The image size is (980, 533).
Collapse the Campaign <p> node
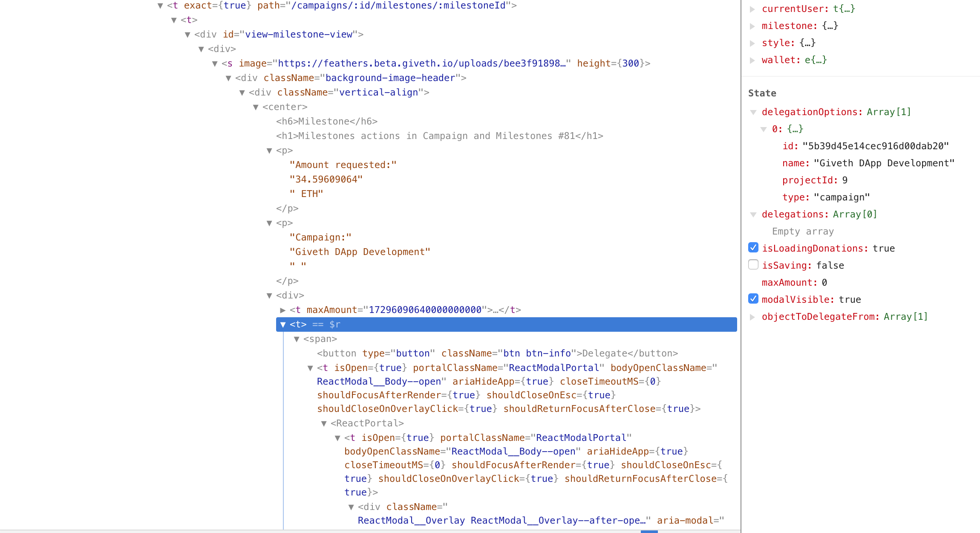tap(269, 223)
